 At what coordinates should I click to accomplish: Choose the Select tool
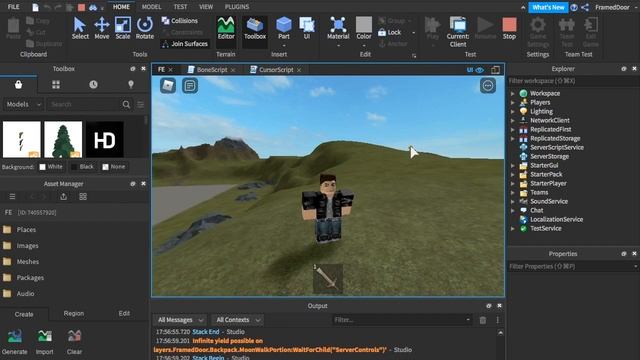[80, 28]
